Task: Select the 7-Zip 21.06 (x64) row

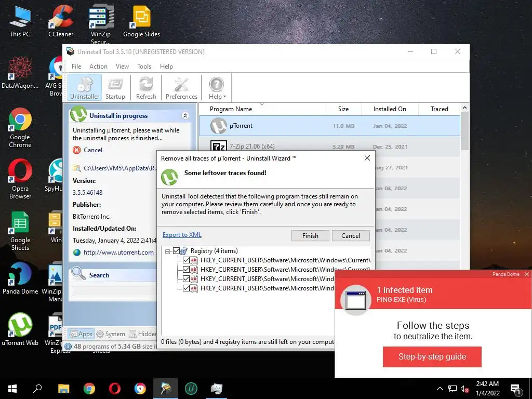Action: pos(329,147)
